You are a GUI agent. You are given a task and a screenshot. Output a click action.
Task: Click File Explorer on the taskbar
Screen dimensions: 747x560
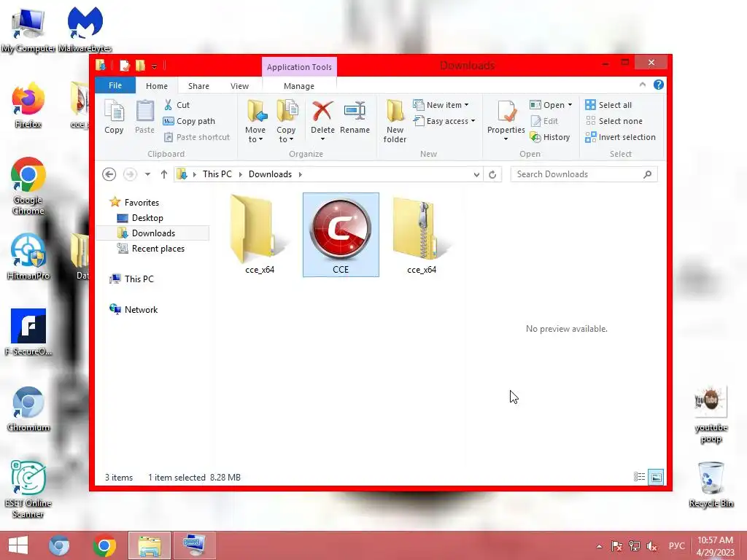click(150, 545)
